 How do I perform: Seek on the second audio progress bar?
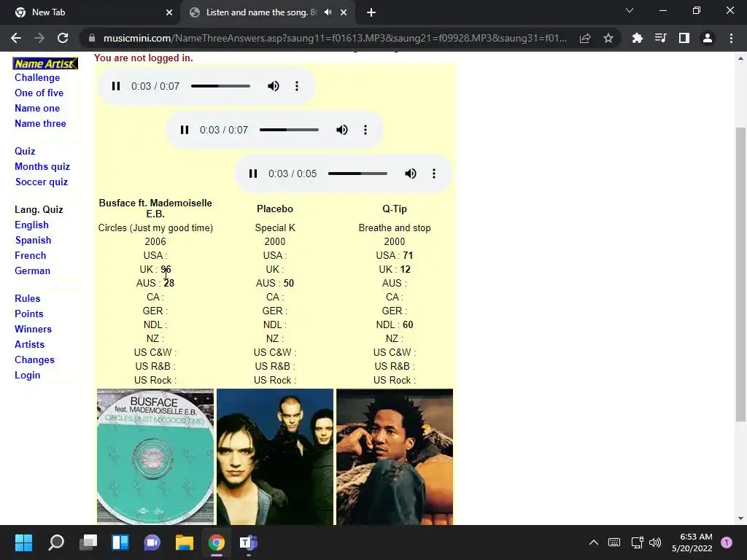pos(289,130)
